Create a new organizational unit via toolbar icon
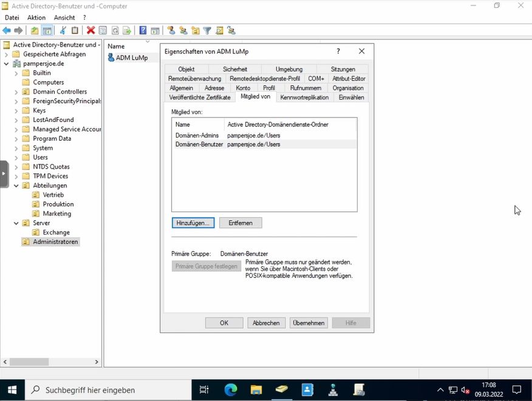Image resolution: width=532 pixels, height=401 pixels. [196, 30]
